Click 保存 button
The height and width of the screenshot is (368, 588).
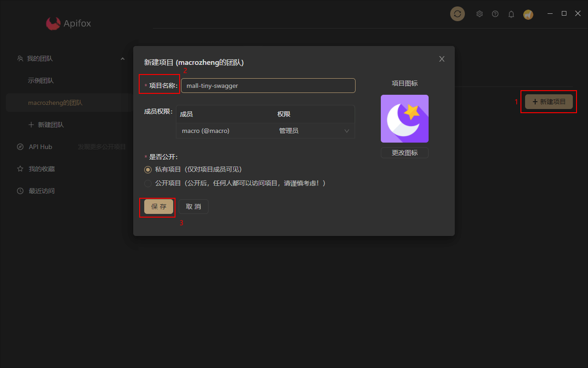point(159,207)
